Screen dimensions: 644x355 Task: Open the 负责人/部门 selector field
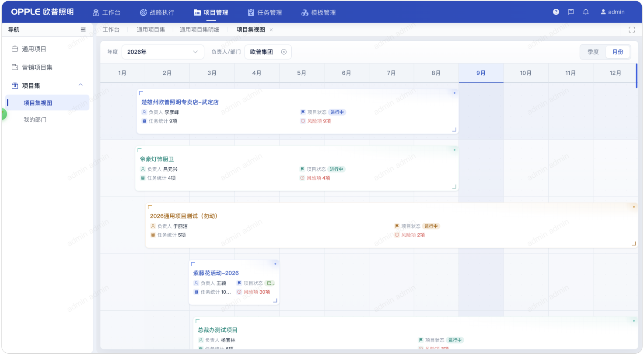(x=268, y=52)
